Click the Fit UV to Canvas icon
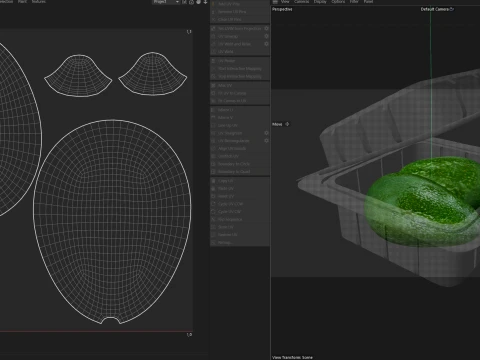 (214, 93)
